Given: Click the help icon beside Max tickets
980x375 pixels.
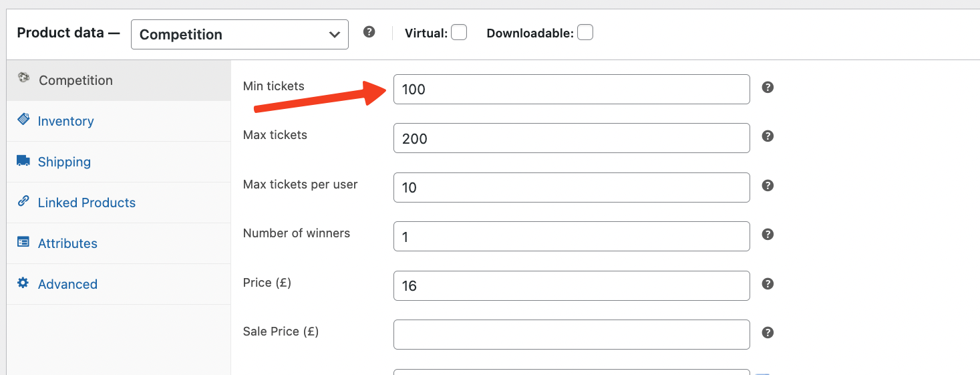Looking at the screenshot, I should (768, 136).
